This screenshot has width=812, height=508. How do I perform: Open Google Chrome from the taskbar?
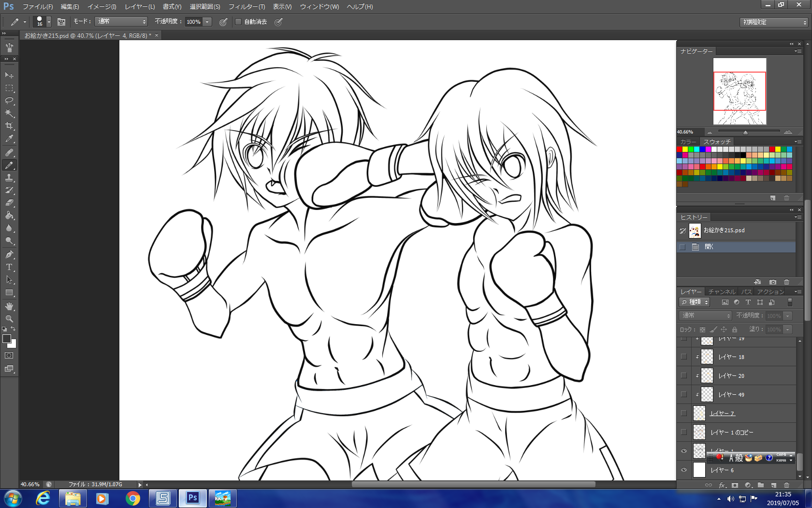coord(132,498)
